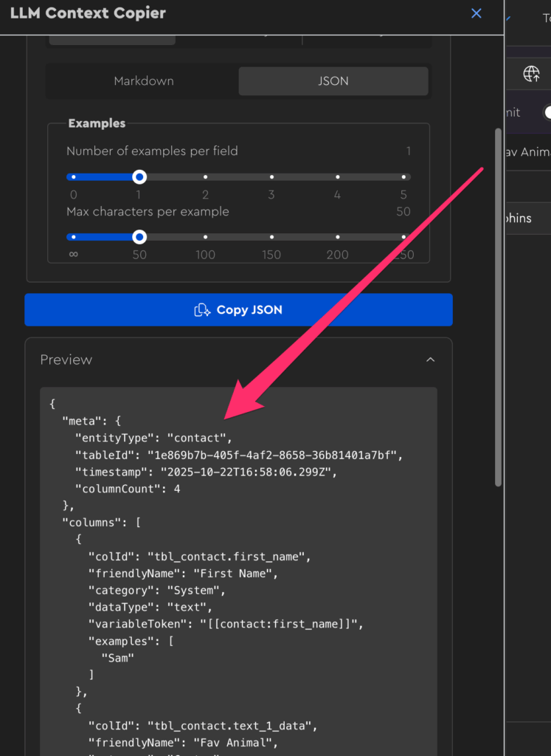Collapse the Preview section chevron
Screen dimensions: 551x756
point(431,360)
